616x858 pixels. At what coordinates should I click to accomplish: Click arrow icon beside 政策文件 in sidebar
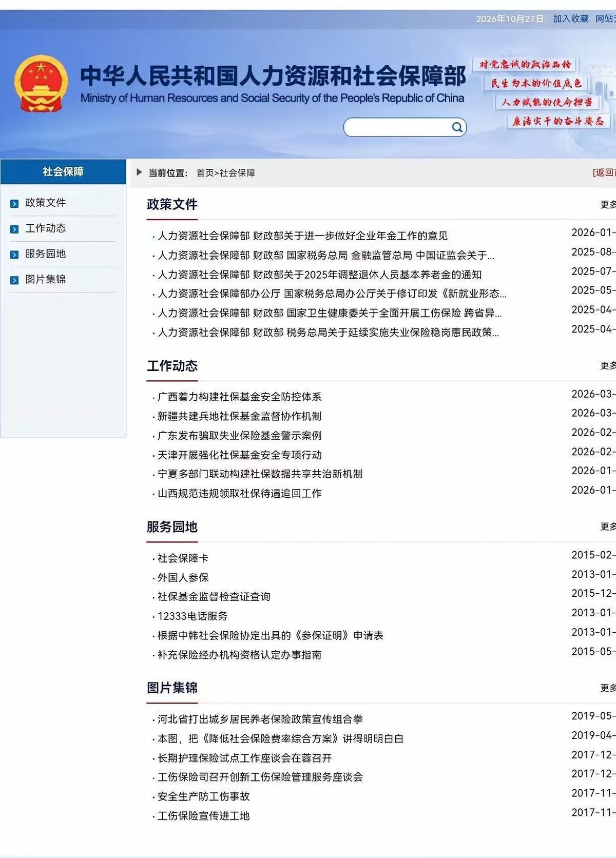(14, 204)
